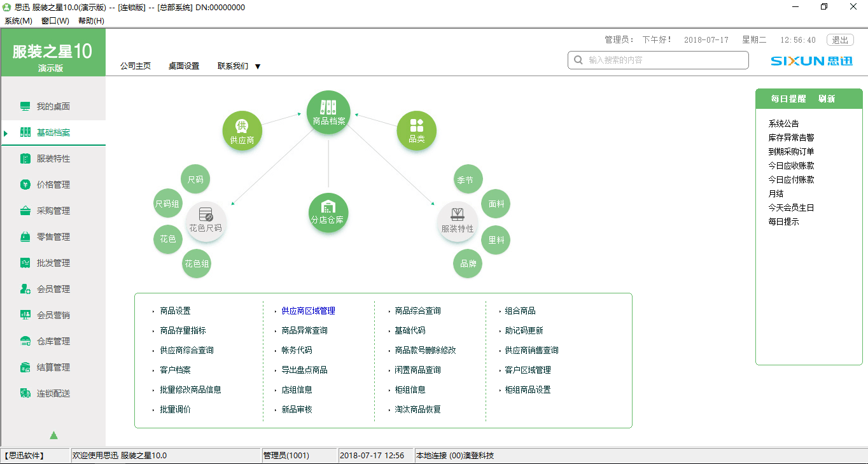Select 结算管理 in left sidebar
The width and height of the screenshot is (868, 464).
pyautogui.click(x=53, y=367)
